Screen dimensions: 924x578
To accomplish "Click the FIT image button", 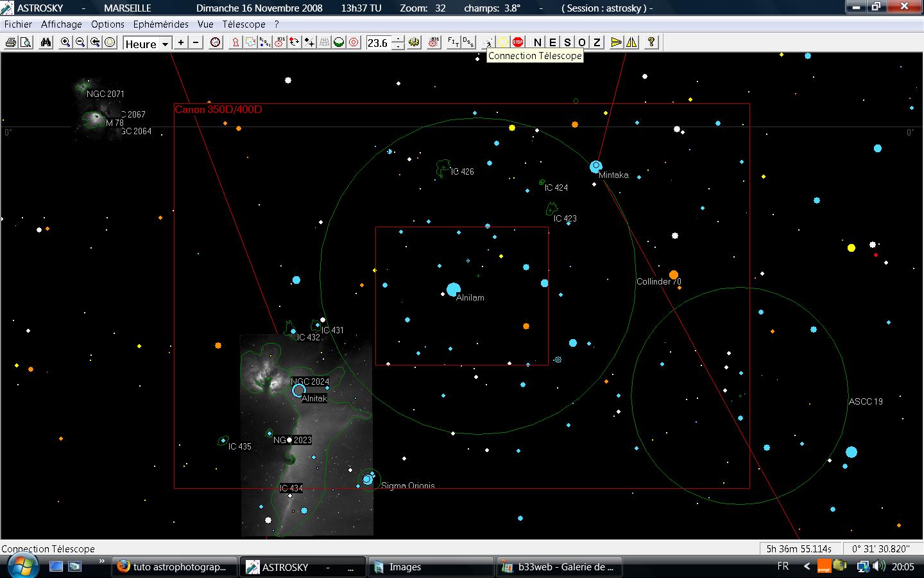I will [x=454, y=42].
